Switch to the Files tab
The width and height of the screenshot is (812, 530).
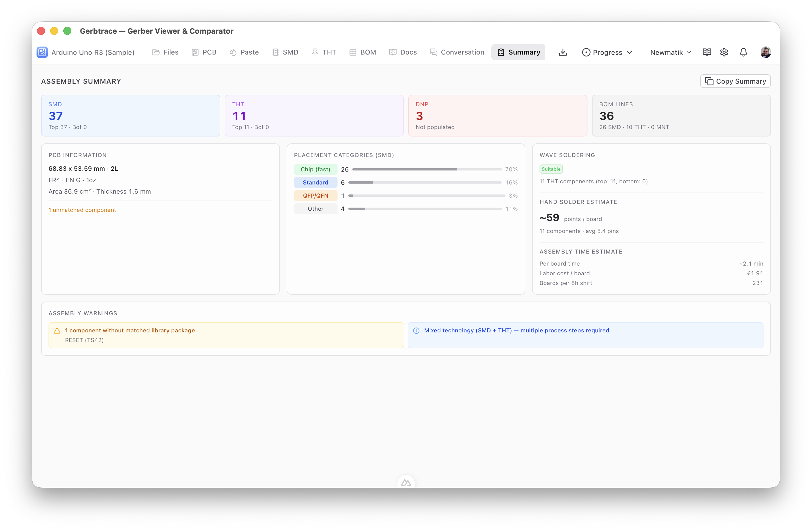165,52
